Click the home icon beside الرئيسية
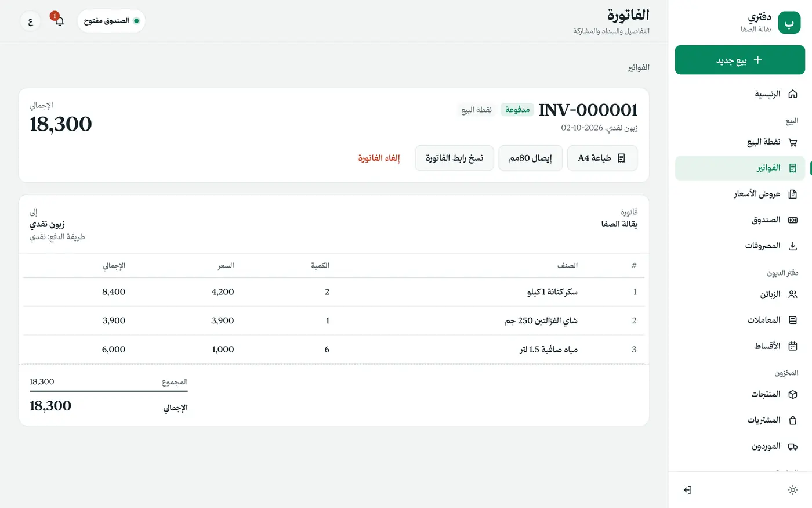The height and width of the screenshot is (508, 812). click(x=793, y=94)
